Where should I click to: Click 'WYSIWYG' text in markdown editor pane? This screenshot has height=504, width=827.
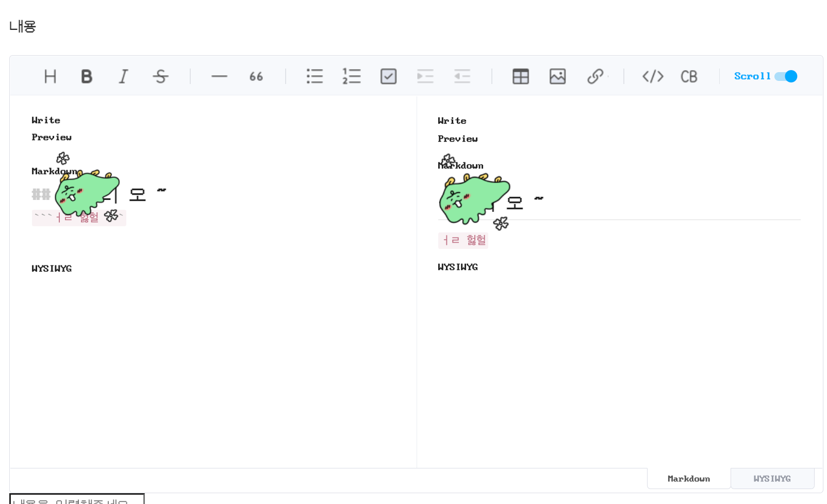52,268
